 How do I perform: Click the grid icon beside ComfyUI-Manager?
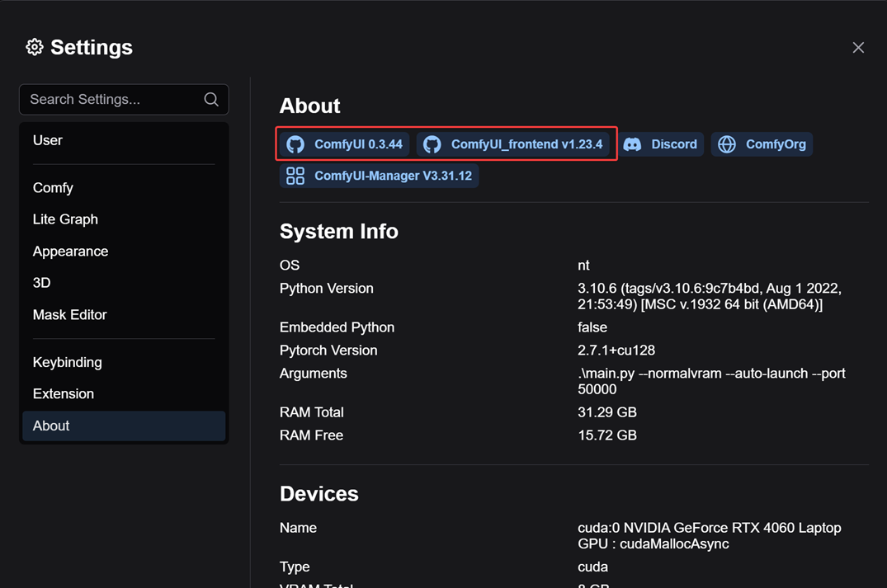pos(295,176)
